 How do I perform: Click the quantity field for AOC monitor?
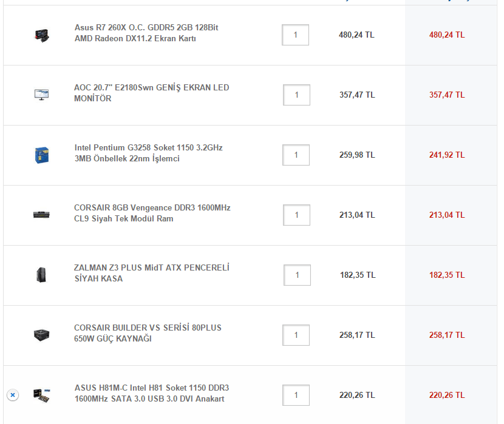(x=296, y=95)
